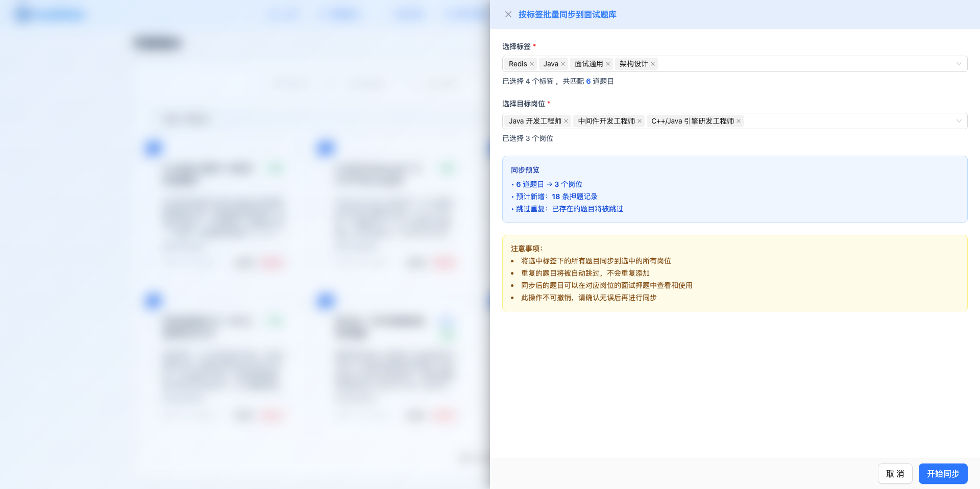Remove the Java 开发工程师 position
This screenshot has width=980, height=489.
(566, 121)
